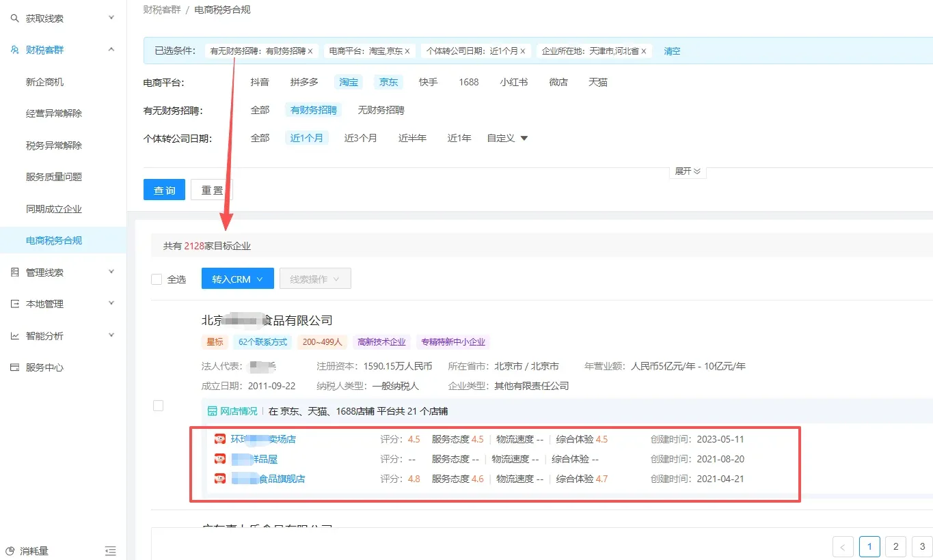This screenshot has width=933, height=560.
Task: Toggle the 京东 platform filter
Action: point(389,82)
